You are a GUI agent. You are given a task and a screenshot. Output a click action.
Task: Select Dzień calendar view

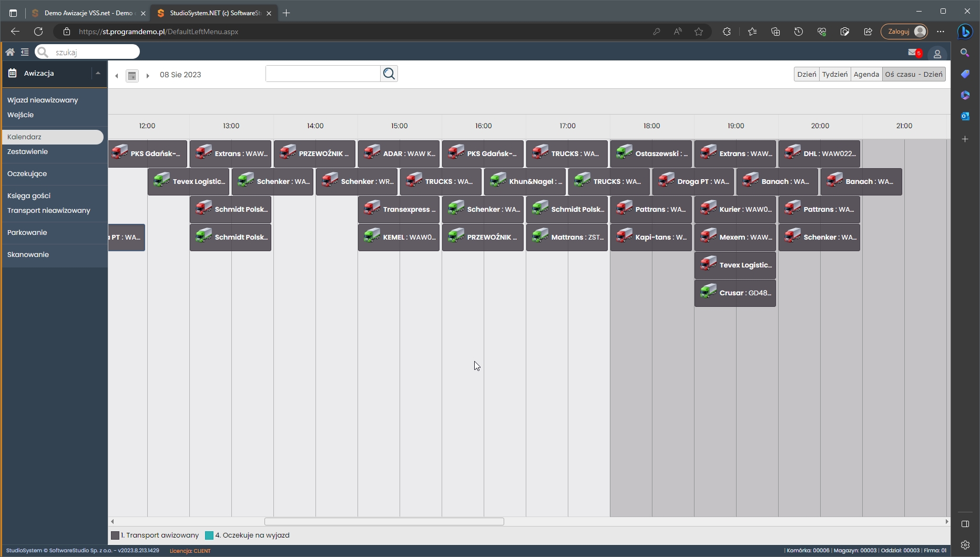click(x=807, y=74)
